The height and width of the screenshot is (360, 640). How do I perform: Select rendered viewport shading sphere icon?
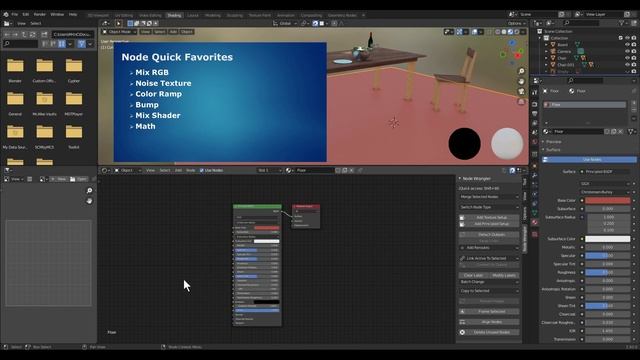[517, 31]
